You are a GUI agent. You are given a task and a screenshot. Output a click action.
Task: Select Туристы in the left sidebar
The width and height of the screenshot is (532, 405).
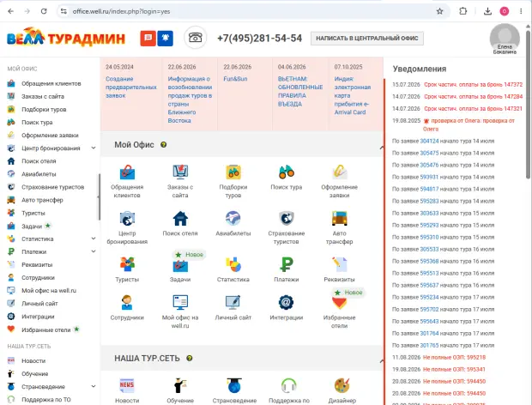(x=33, y=213)
